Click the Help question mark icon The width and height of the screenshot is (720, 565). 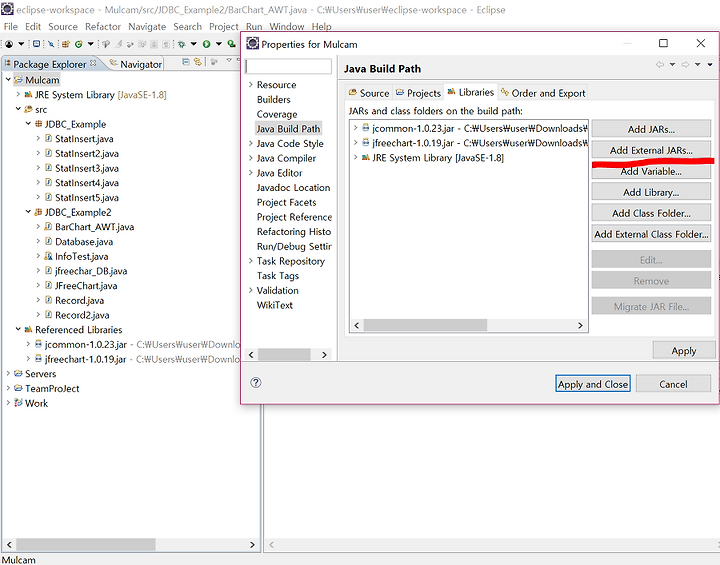pos(256,383)
